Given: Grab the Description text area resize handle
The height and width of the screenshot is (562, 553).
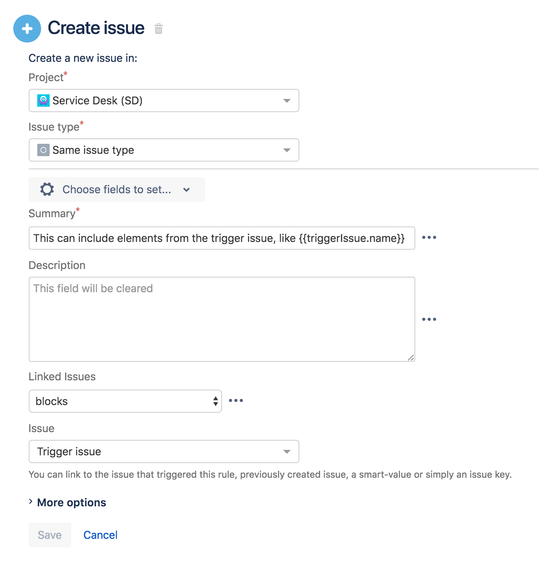Looking at the screenshot, I should point(411,358).
